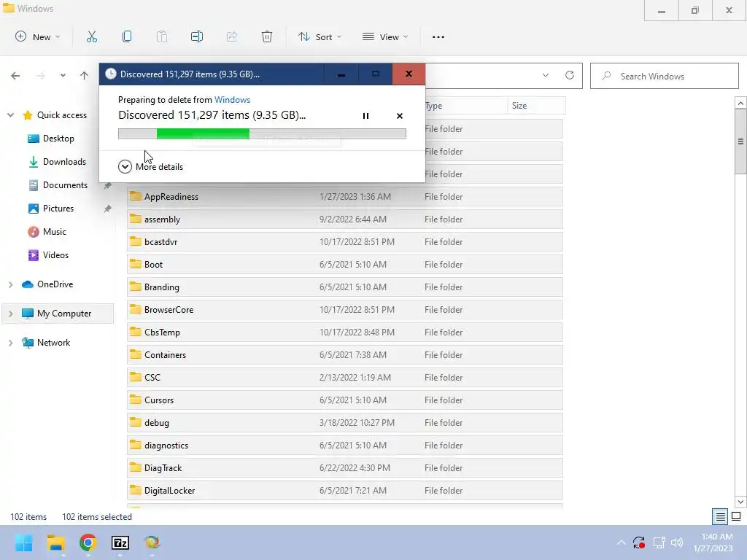Click the Share icon in toolbar

pos(232,36)
